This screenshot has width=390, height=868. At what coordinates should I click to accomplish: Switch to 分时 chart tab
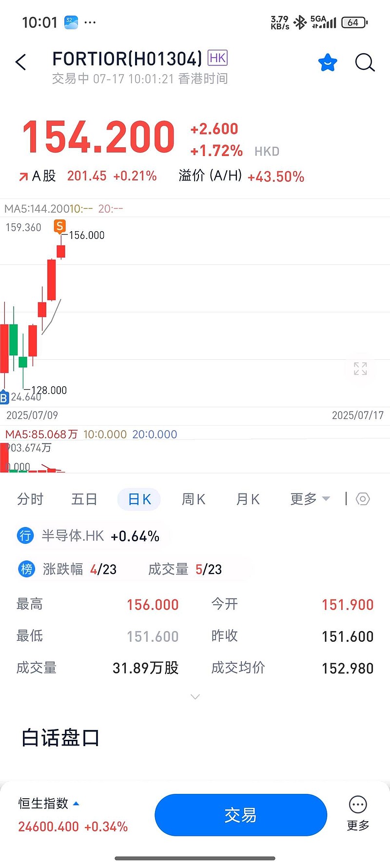[x=30, y=499]
